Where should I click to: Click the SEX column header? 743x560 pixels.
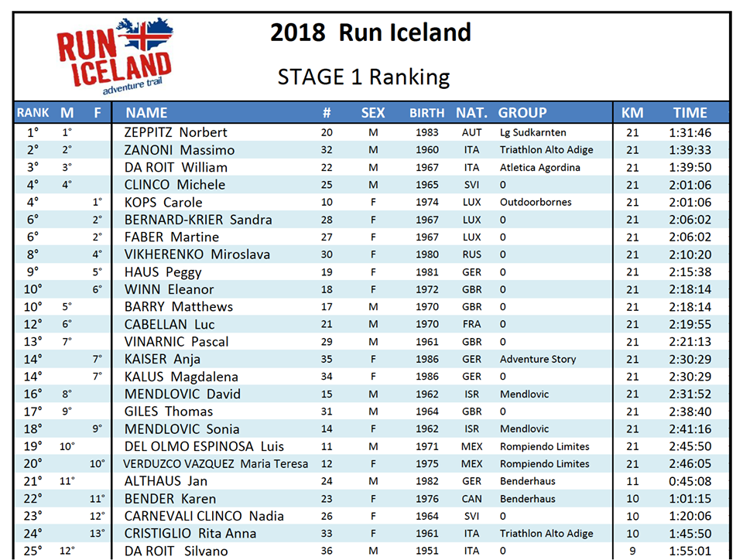373,113
